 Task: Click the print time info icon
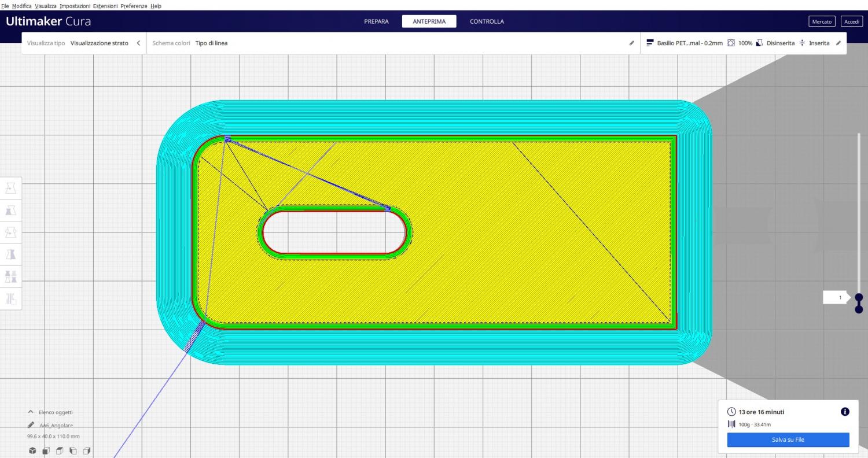[x=844, y=412]
